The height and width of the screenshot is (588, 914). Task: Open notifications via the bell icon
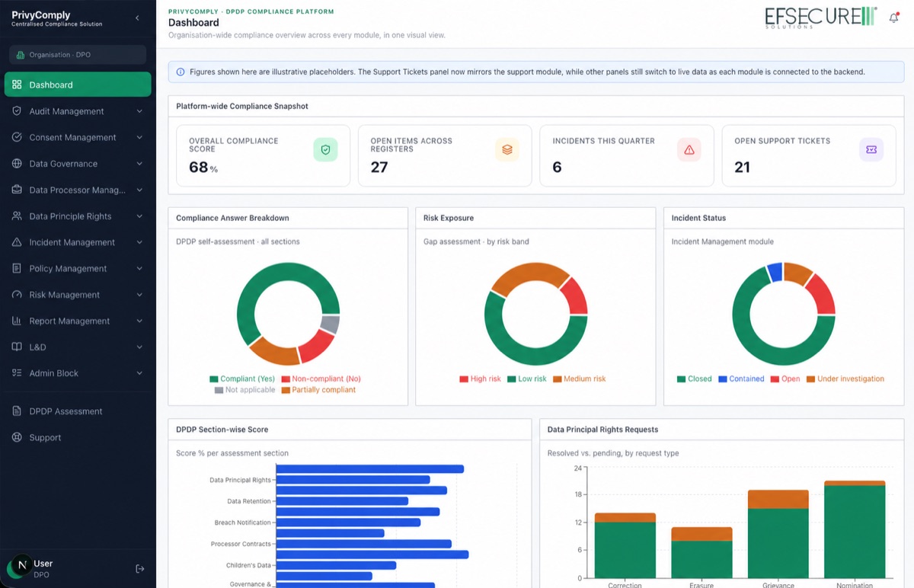point(894,18)
